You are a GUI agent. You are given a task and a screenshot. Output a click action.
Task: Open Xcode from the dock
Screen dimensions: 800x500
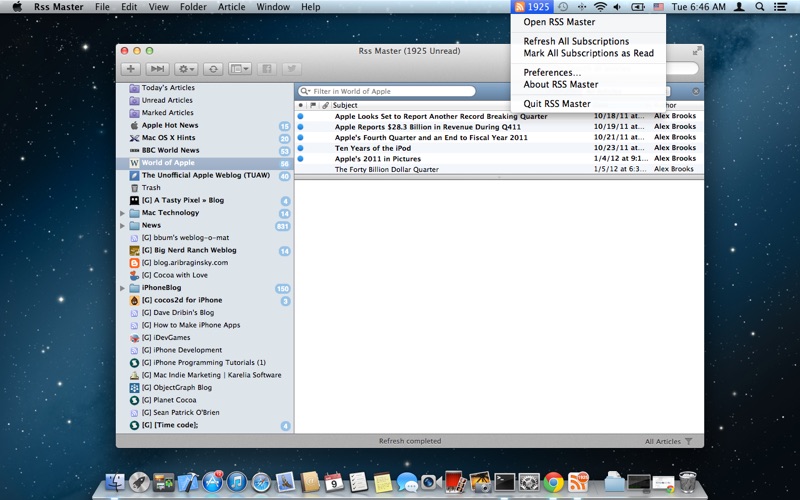pyautogui.click(x=188, y=482)
